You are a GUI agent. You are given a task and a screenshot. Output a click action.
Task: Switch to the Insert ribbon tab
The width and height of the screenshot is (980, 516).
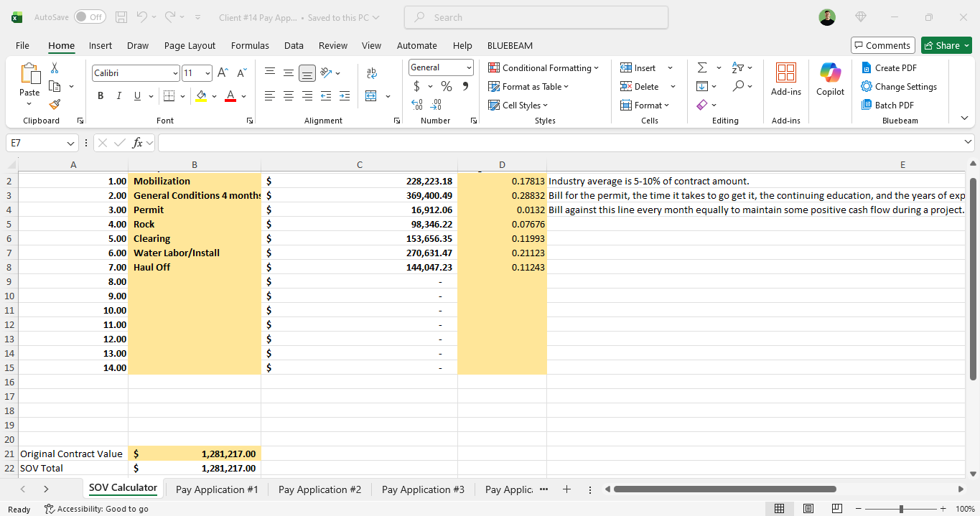(x=101, y=45)
